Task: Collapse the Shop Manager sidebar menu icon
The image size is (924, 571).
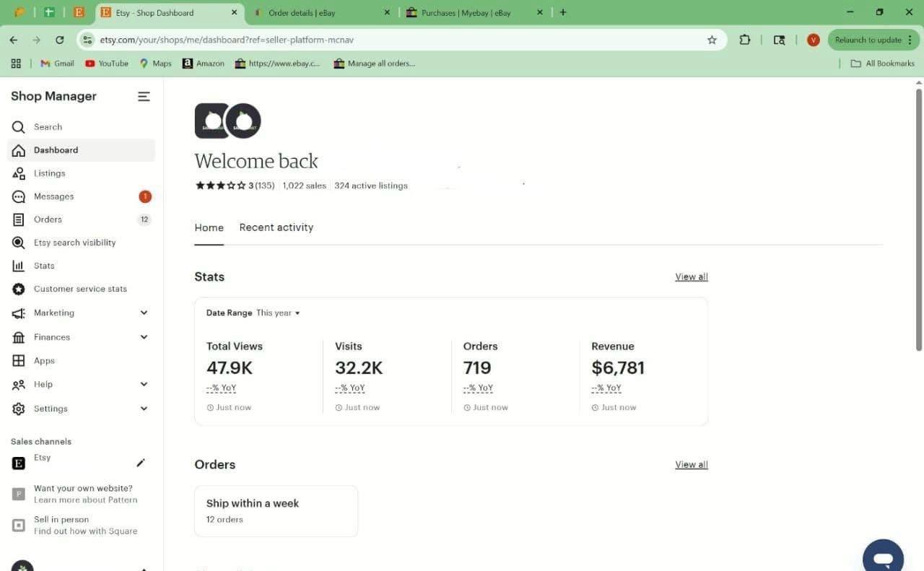Action: (x=144, y=97)
